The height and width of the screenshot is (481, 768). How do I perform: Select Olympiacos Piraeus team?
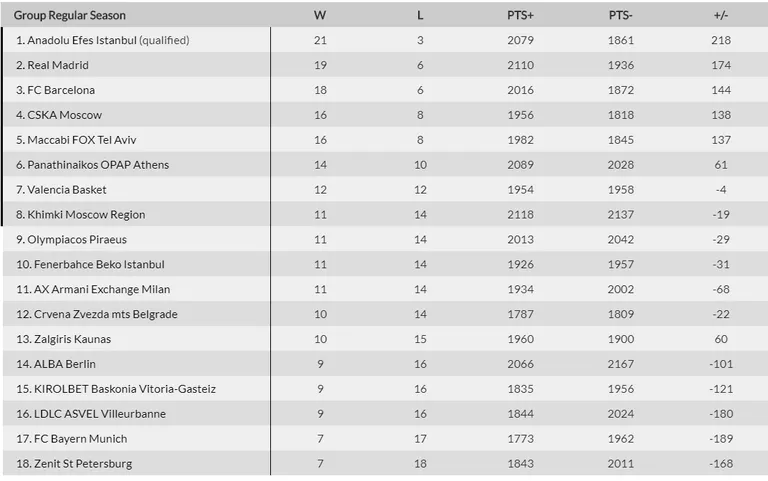tap(77, 240)
